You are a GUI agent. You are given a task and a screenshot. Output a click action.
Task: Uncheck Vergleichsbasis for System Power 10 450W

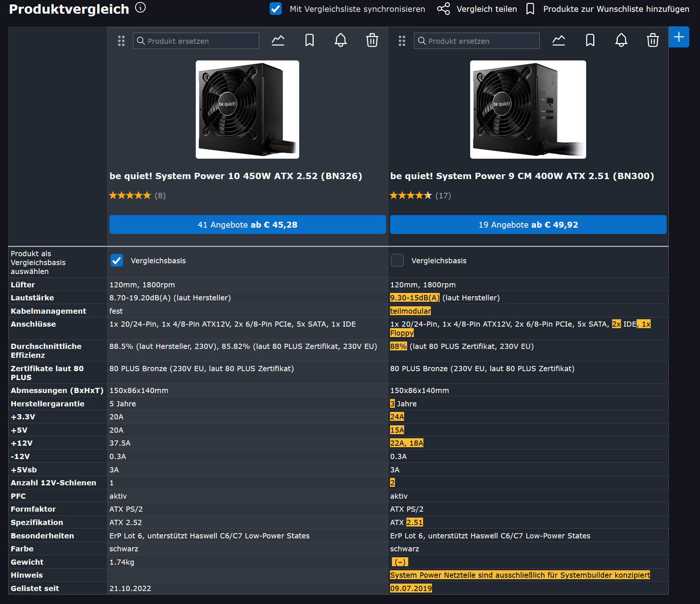pos(117,261)
